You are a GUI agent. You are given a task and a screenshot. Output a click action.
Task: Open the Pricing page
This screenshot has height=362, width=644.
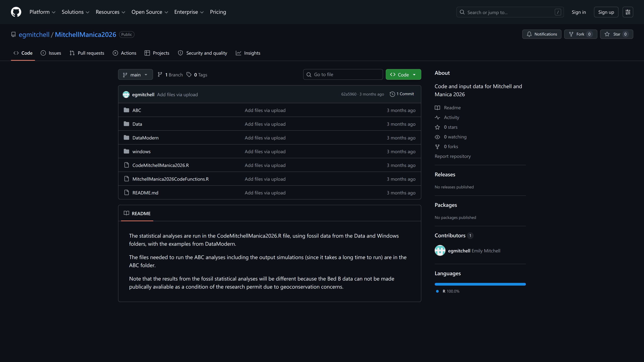[218, 12]
